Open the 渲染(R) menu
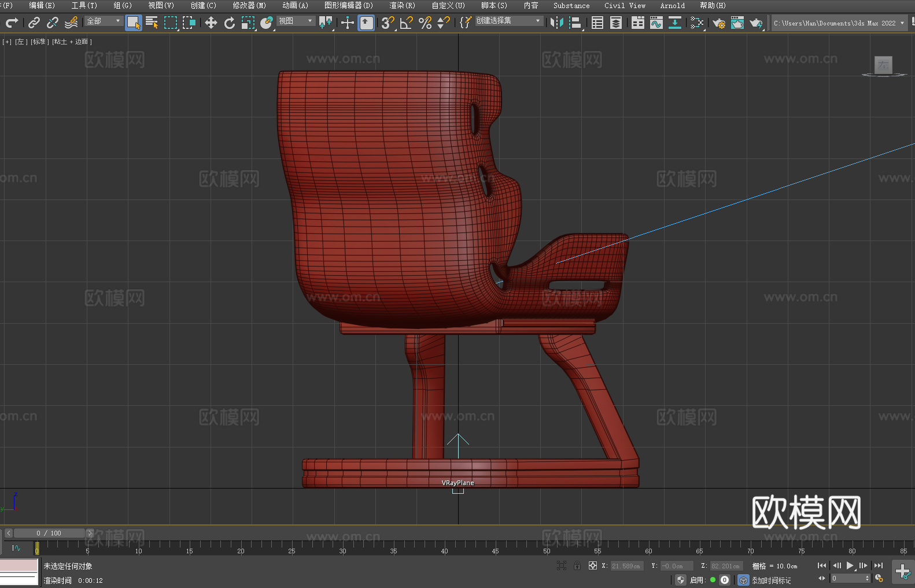Screen dimensions: 915x588 click(402, 5)
